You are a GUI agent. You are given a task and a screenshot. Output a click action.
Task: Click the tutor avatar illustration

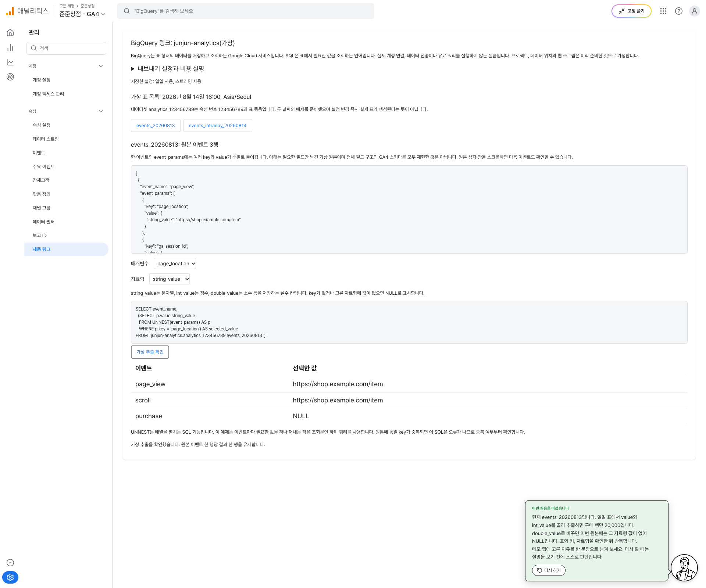[x=684, y=567]
